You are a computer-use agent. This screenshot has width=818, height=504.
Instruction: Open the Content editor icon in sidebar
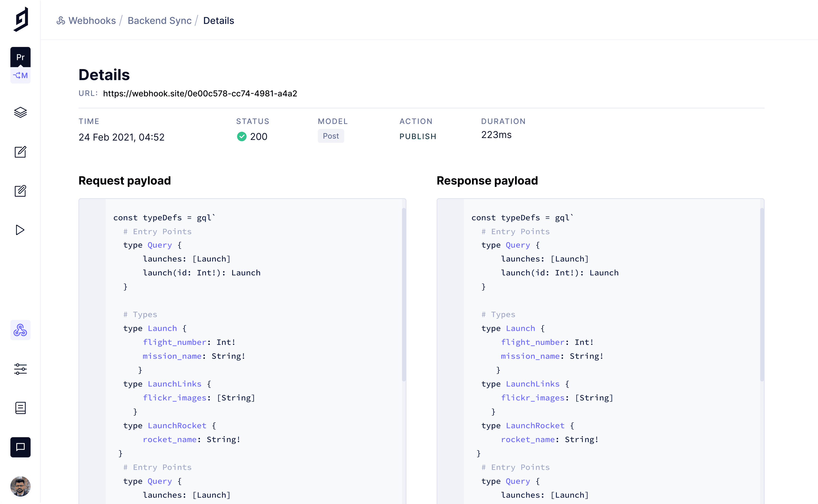tap(20, 152)
